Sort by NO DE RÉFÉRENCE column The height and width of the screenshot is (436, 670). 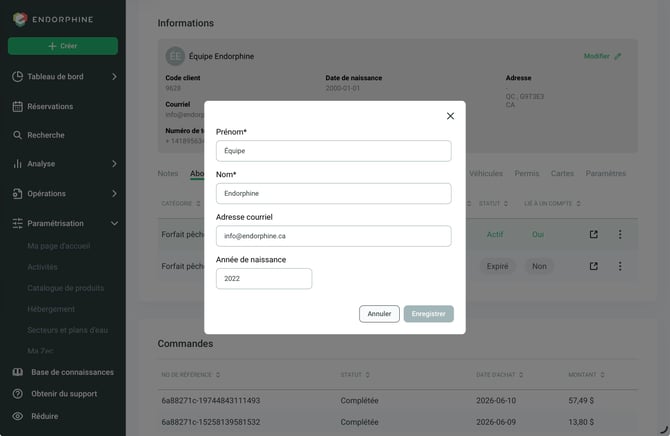[x=218, y=375]
